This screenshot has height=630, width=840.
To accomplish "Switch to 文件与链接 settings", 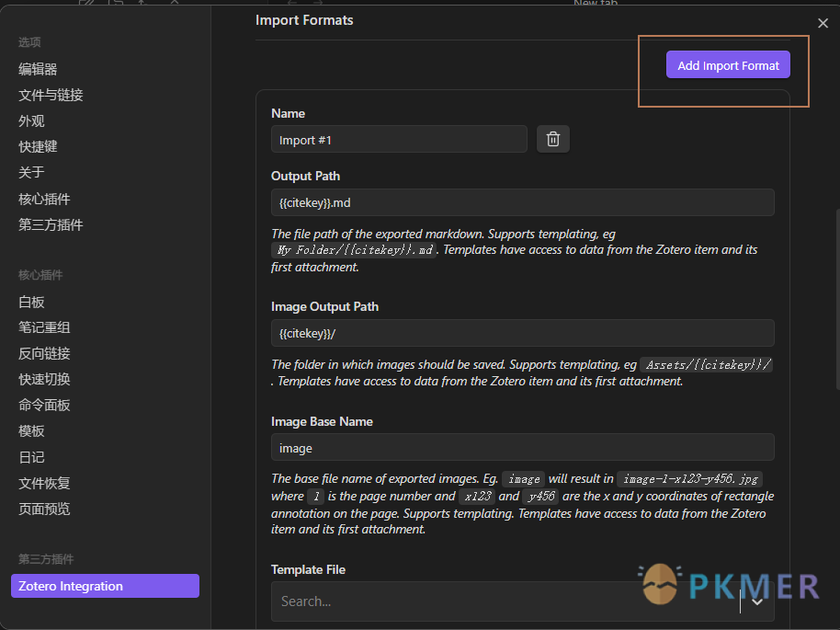I will [51, 95].
